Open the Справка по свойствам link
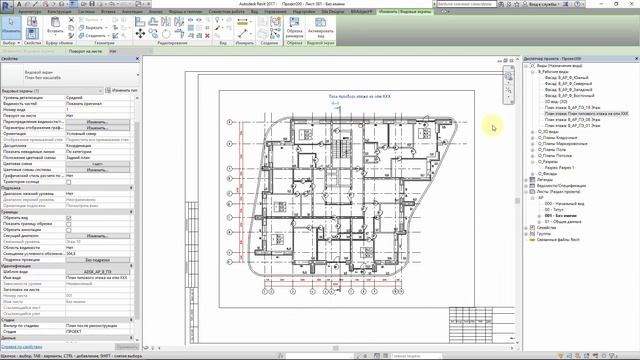 coord(22,347)
